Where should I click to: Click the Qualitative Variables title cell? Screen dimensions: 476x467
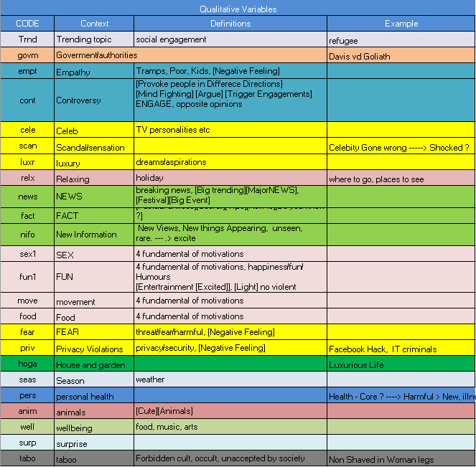click(x=238, y=9)
